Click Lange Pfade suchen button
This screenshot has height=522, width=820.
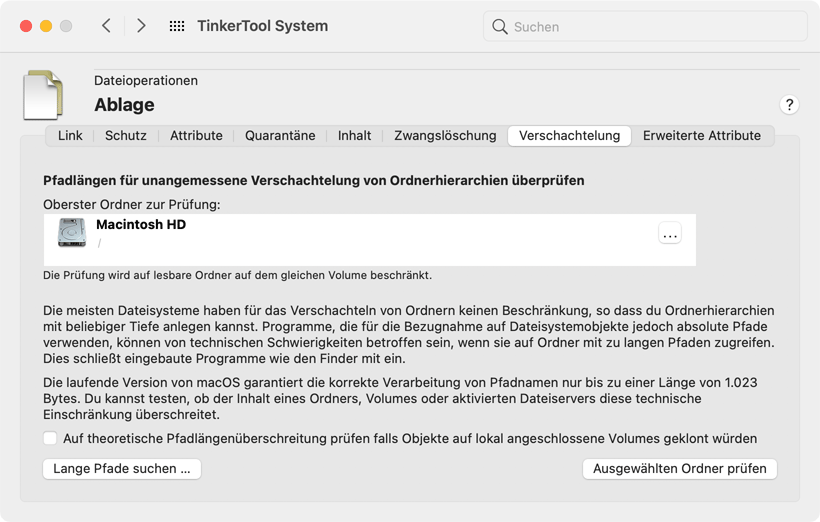pyautogui.click(x=122, y=469)
